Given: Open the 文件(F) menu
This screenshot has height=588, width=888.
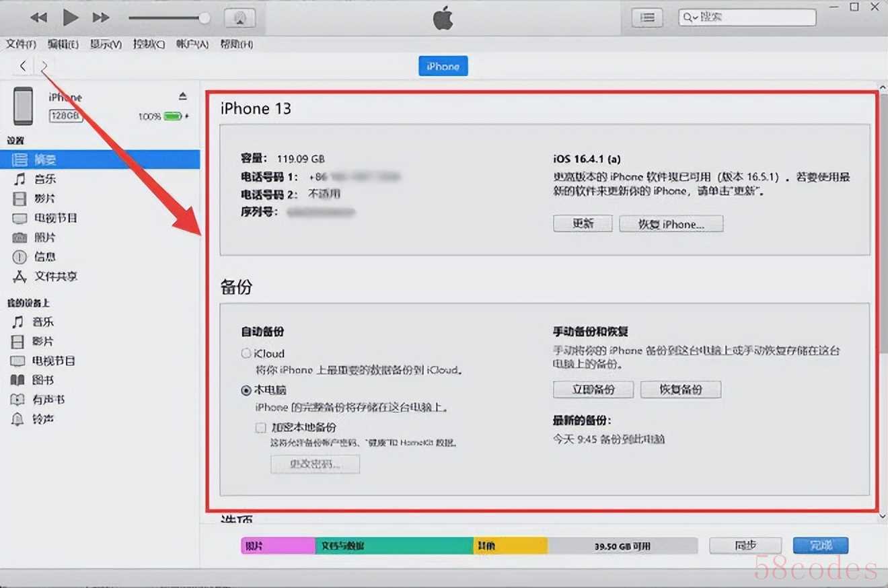Looking at the screenshot, I should pos(21,44).
